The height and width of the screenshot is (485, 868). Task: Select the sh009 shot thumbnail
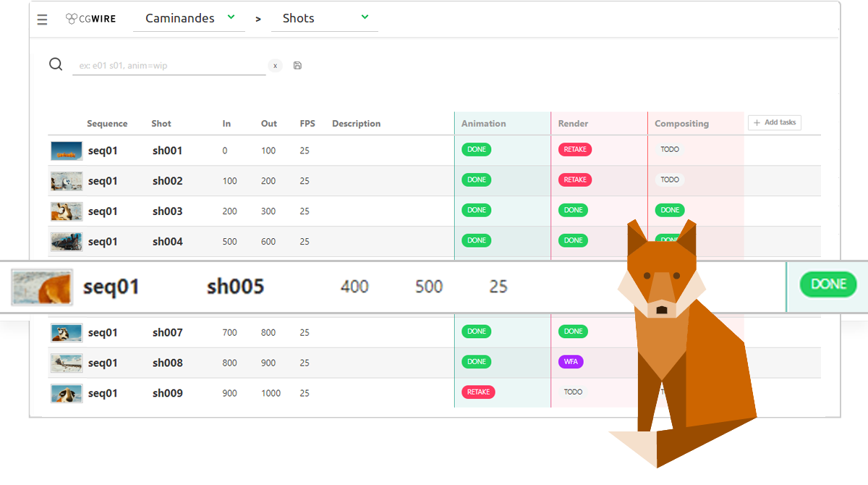coord(67,393)
